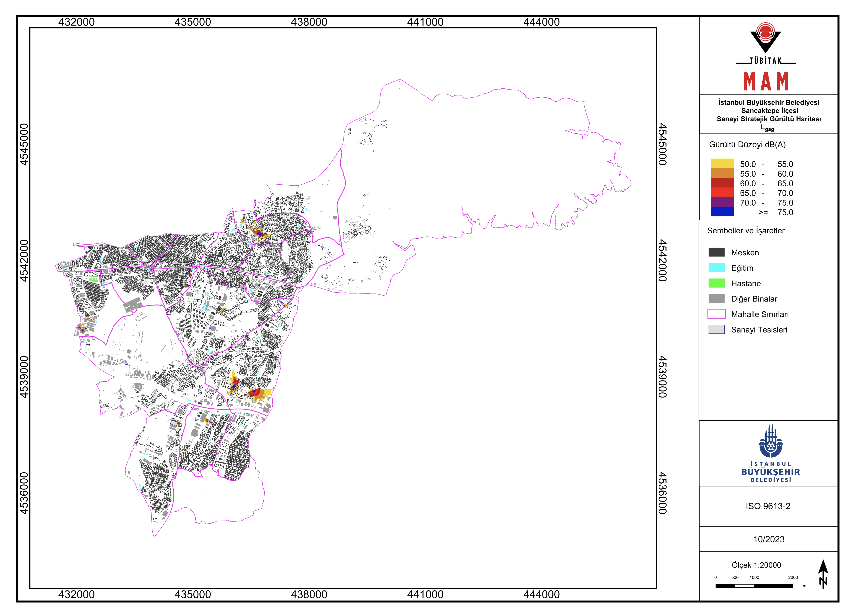853x616 pixels.
Task: Click the 'Diğer Binalar' legend label
Action: click(x=754, y=299)
